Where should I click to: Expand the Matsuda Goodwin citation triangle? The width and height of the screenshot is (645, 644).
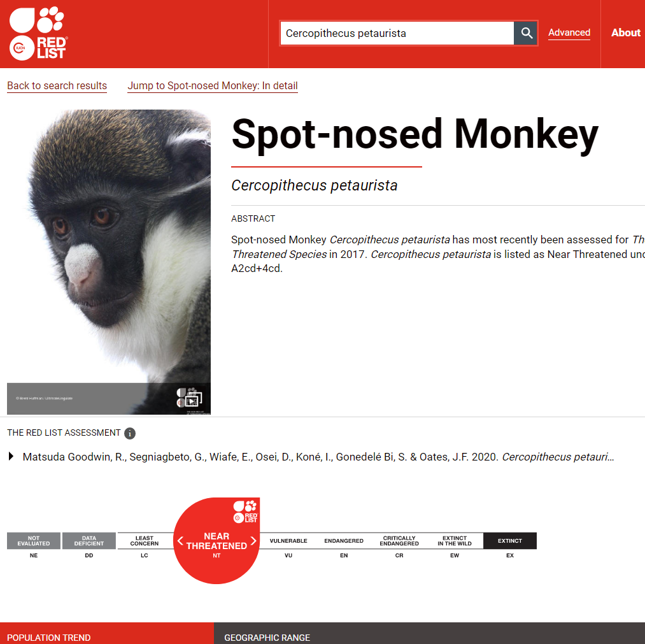[11, 456]
